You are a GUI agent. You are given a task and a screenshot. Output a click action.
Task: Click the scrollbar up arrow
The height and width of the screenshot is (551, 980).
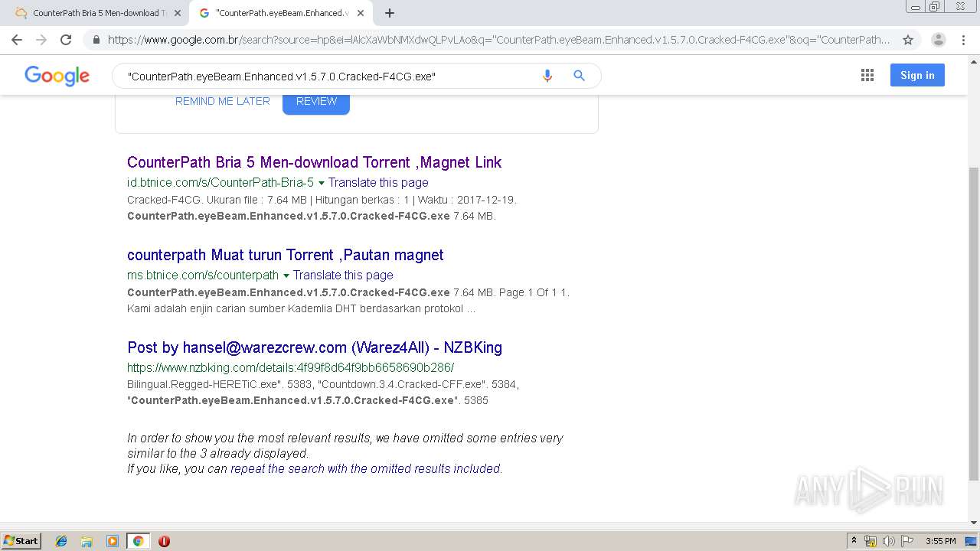[974, 60]
